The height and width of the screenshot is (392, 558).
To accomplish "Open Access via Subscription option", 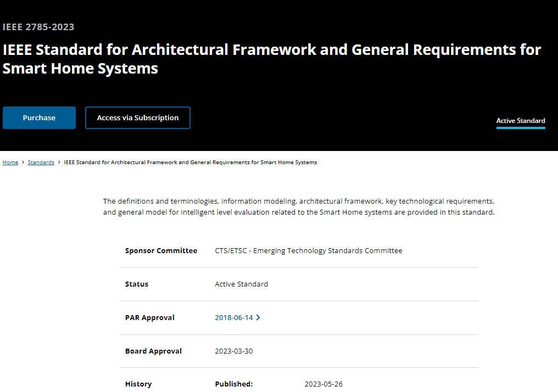I will (138, 117).
